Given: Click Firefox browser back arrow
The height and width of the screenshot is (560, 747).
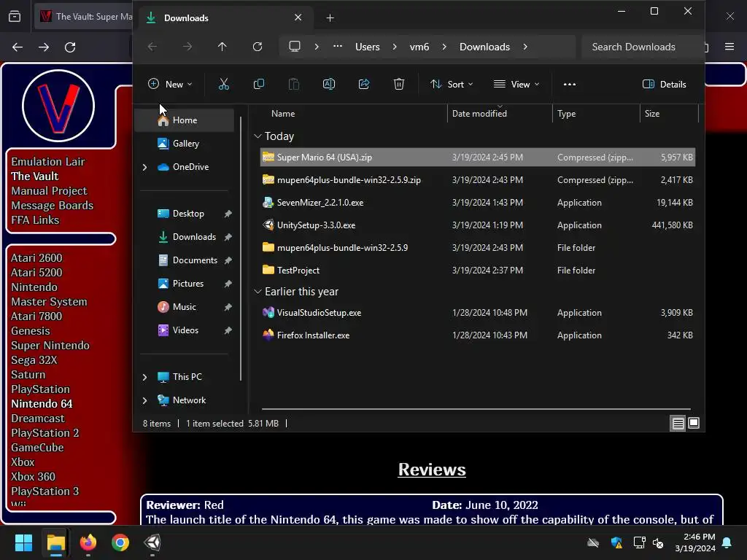Looking at the screenshot, I should 18,47.
